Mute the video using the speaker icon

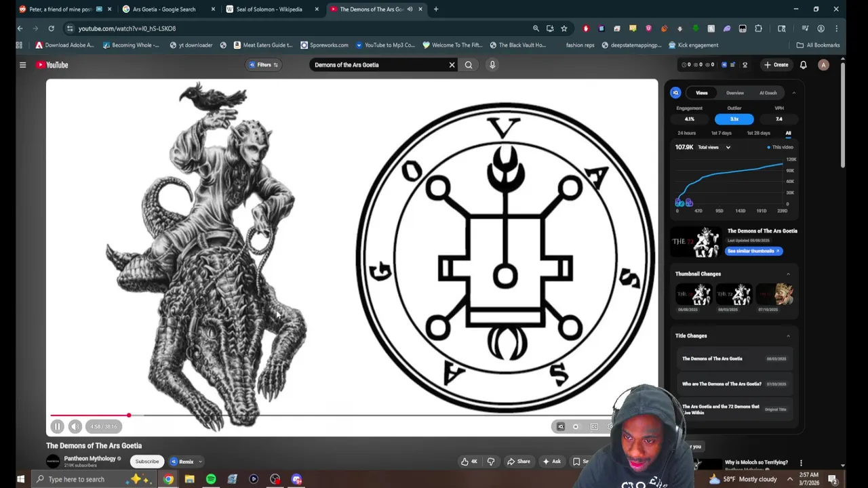(x=75, y=426)
